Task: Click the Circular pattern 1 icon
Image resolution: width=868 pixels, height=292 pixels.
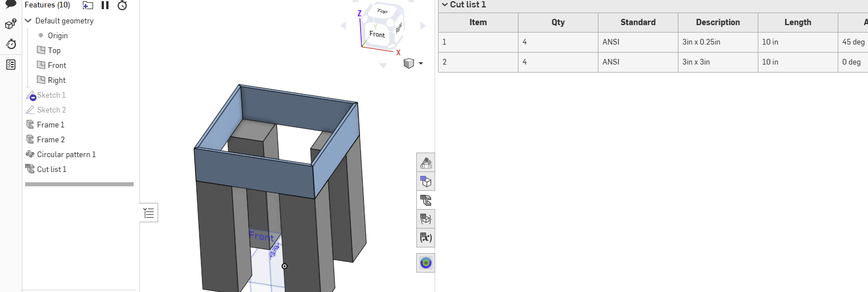Action: [x=30, y=154]
